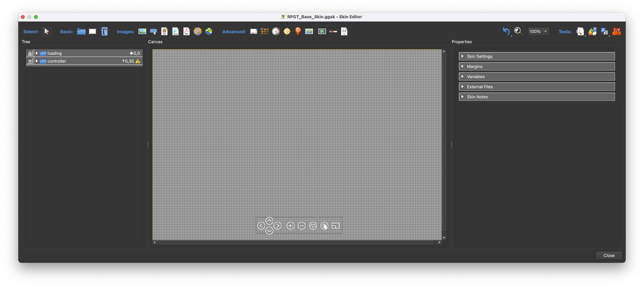Add a Text Field element
The image size is (644, 287).
(104, 31)
